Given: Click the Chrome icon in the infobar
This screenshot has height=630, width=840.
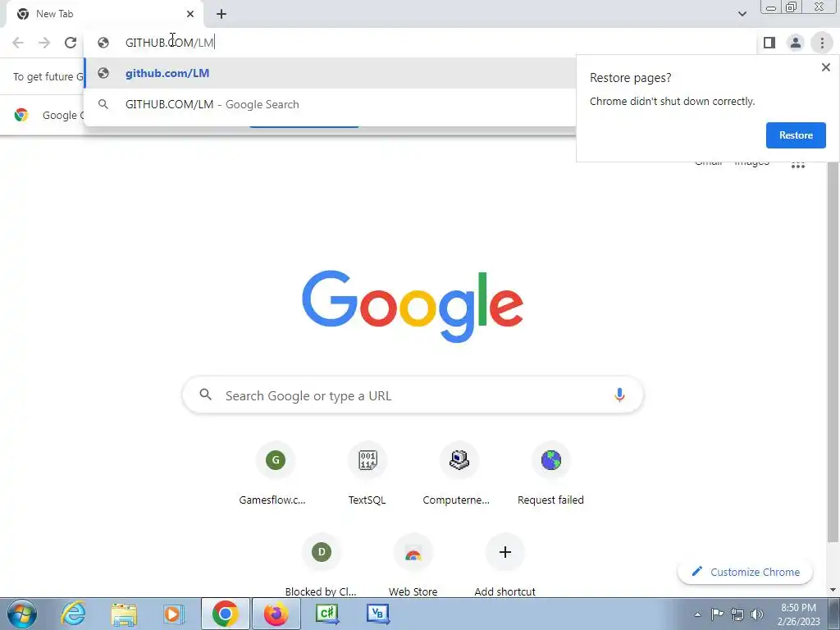Looking at the screenshot, I should [21, 115].
